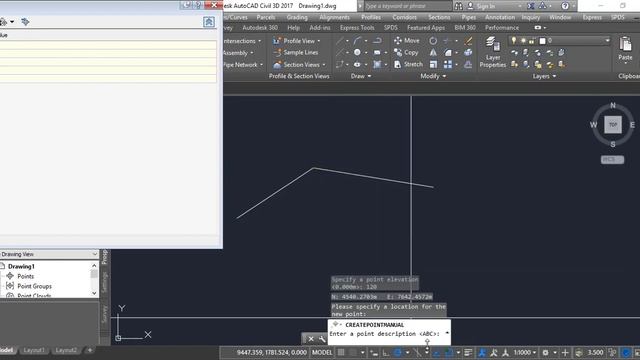The height and width of the screenshot is (360, 640).
Task: Select the Move tool
Action: tap(407, 40)
